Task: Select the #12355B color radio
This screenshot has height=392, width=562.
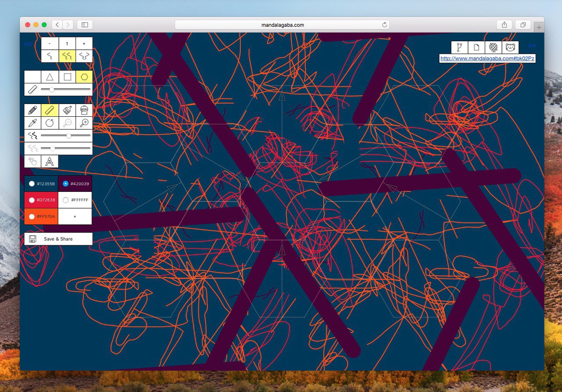Action: (x=32, y=183)
